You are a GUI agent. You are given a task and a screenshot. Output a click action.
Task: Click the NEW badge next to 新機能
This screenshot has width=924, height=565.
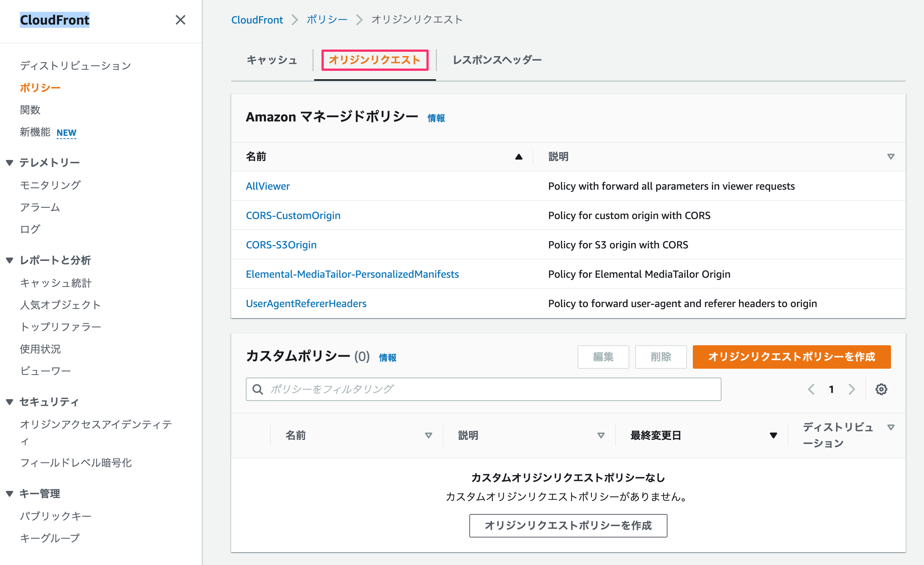tap(66, 133)
